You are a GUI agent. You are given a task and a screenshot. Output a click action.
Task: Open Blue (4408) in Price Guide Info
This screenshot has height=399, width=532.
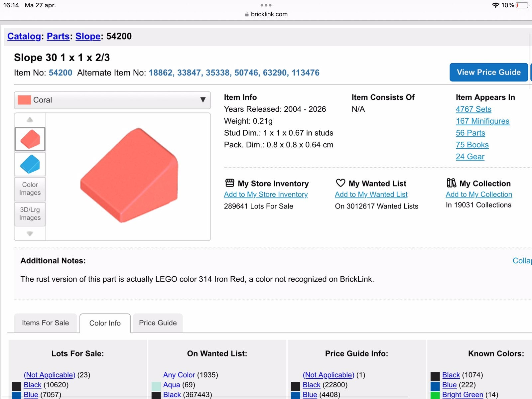(x=310, y=395)
